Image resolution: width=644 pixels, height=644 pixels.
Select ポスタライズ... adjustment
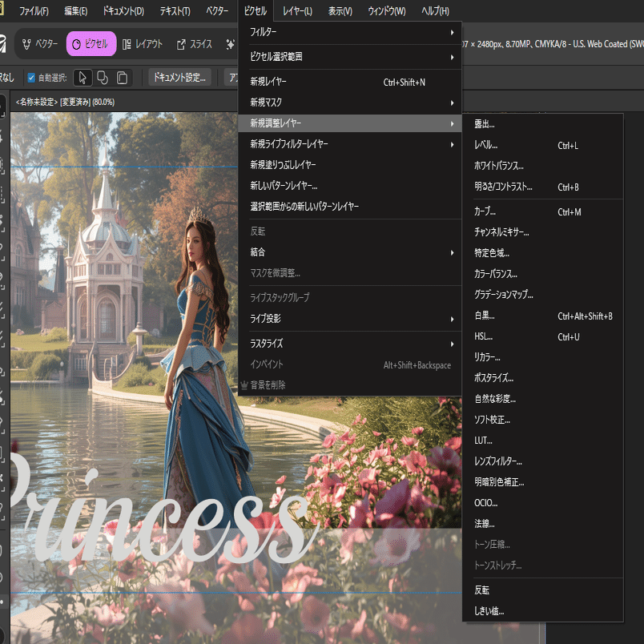[543, 378]
